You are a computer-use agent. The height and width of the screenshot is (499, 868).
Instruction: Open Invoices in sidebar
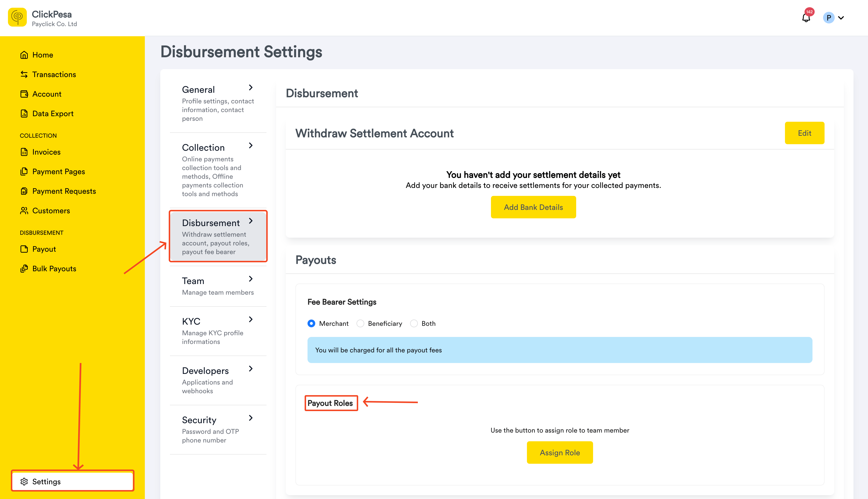point(47,152)
